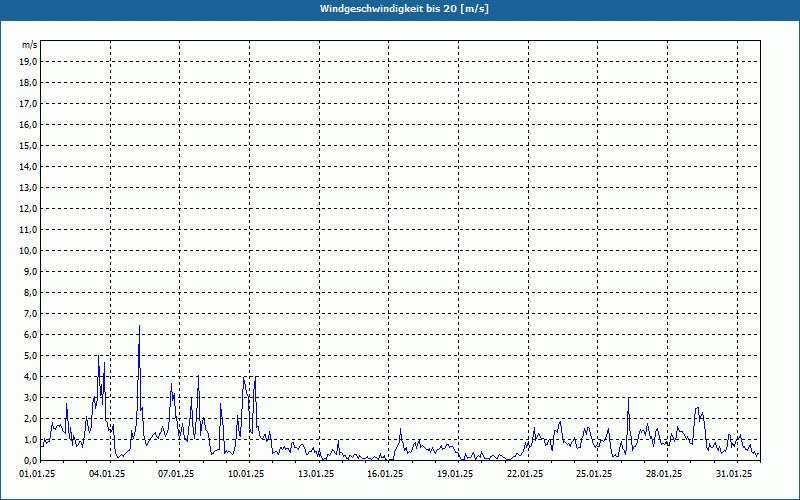Screen dimensions: 800x500
Task: Click the 14,0 y-axis label
Action: [29, 166]
